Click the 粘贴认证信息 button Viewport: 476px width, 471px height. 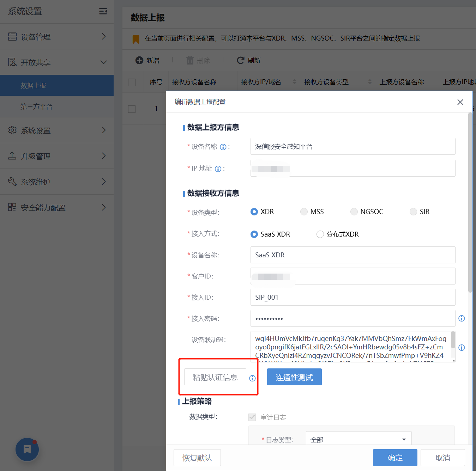pyautogui.click(x=215, y=377)
